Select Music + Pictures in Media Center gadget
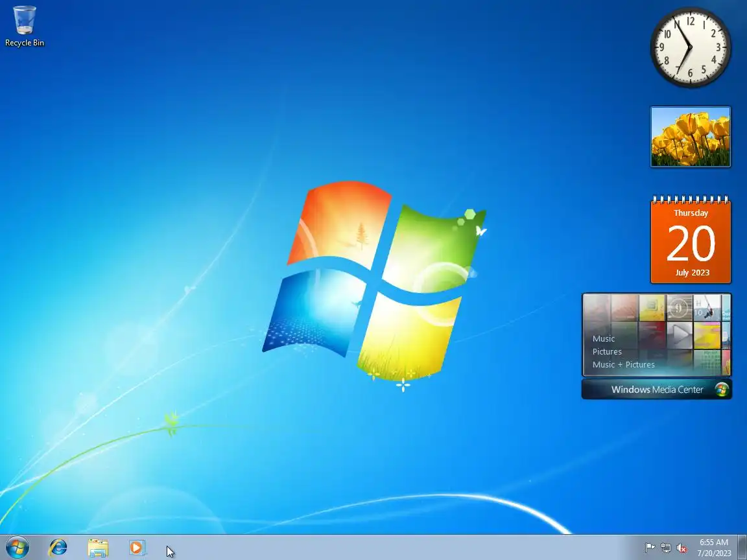 click(624, 364)
